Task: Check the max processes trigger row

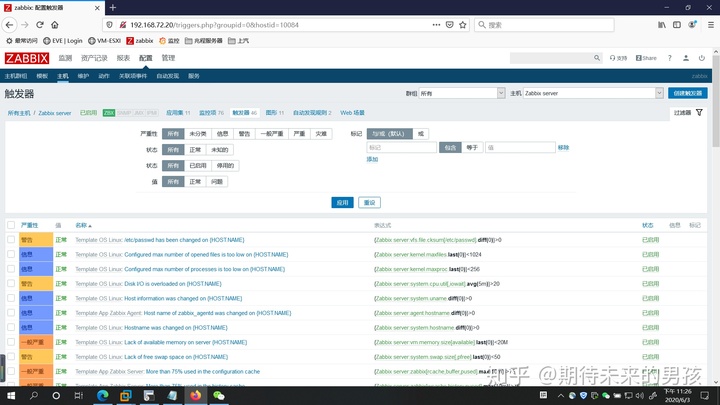Action: [x=11, y=269]
